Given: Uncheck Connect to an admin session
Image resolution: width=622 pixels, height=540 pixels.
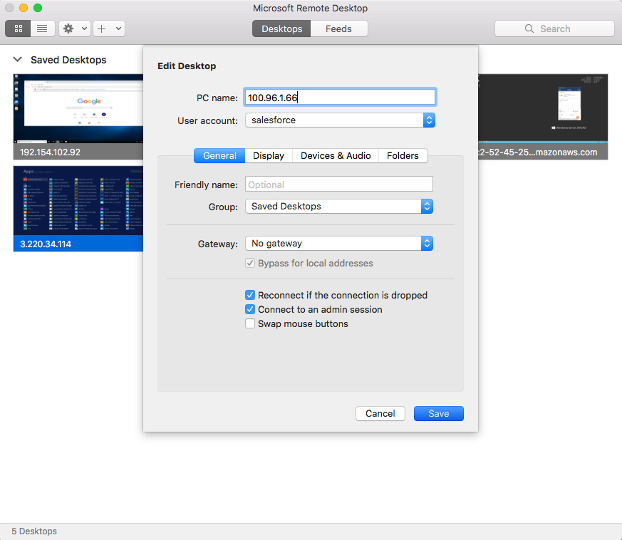Looking at the screenshot, I should click(250, 310).
